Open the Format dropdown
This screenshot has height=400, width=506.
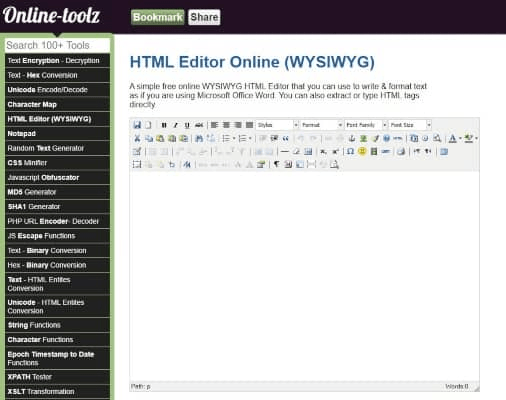pyautogui.click(x=321, y=125)
